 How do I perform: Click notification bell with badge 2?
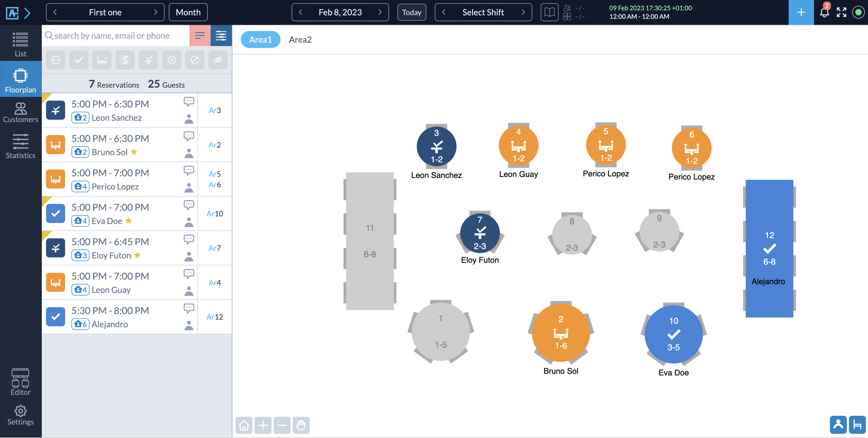[824, 12]
